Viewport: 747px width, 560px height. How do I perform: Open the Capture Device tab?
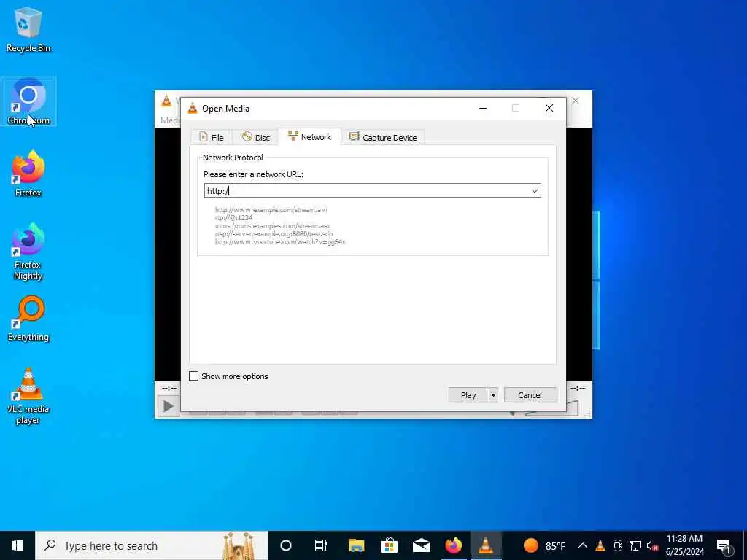[383, 137]
